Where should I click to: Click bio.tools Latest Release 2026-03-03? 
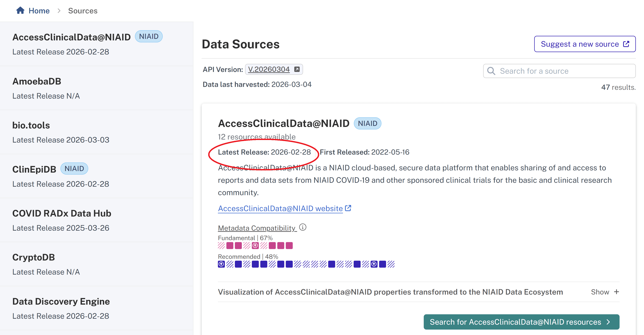pos(61,140)
